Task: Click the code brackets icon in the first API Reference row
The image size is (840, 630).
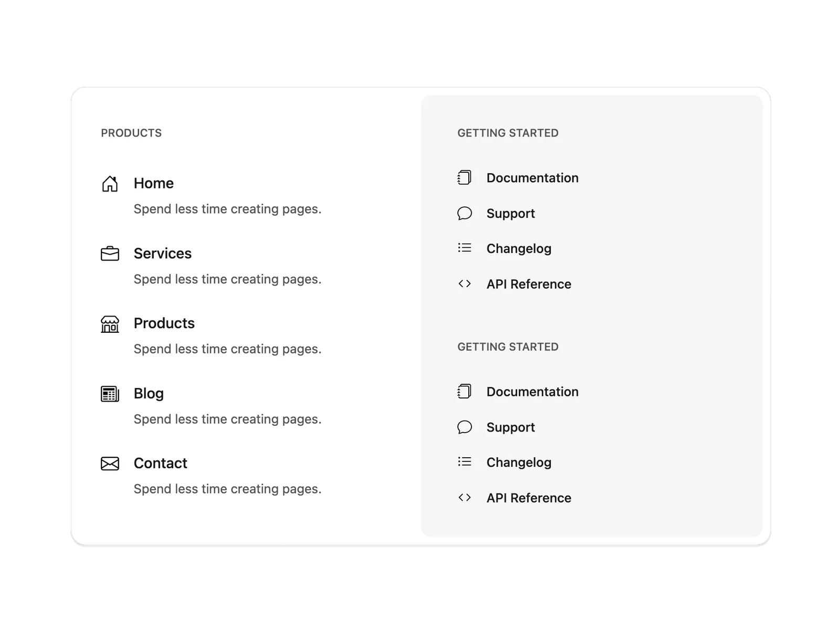Action: coord(465,283)
